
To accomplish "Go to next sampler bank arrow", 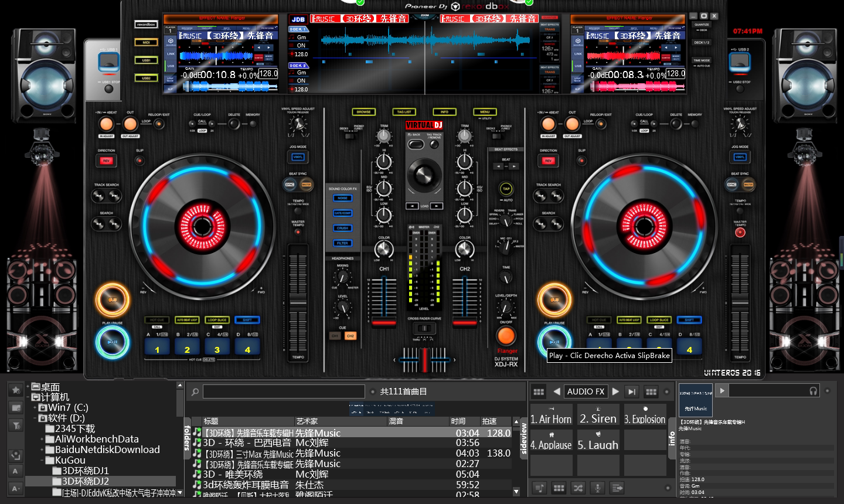I will (x=615, y=391).
